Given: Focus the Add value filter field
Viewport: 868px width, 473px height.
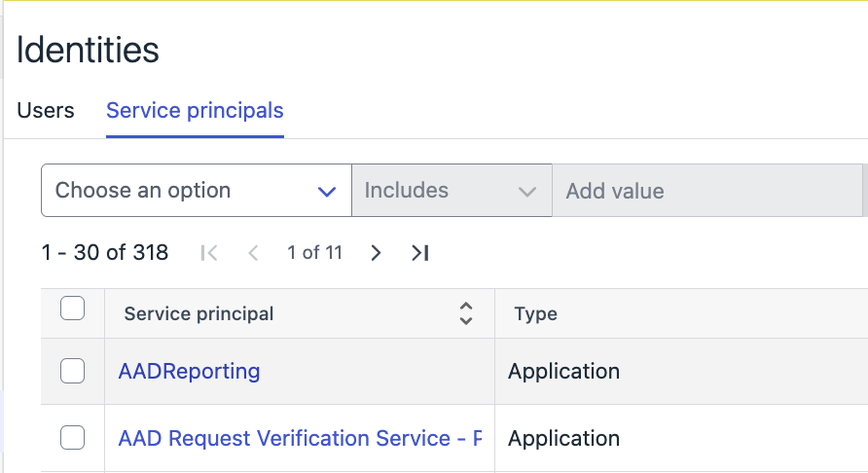Looking at the screenshot, I should click(x=705, y=191).
